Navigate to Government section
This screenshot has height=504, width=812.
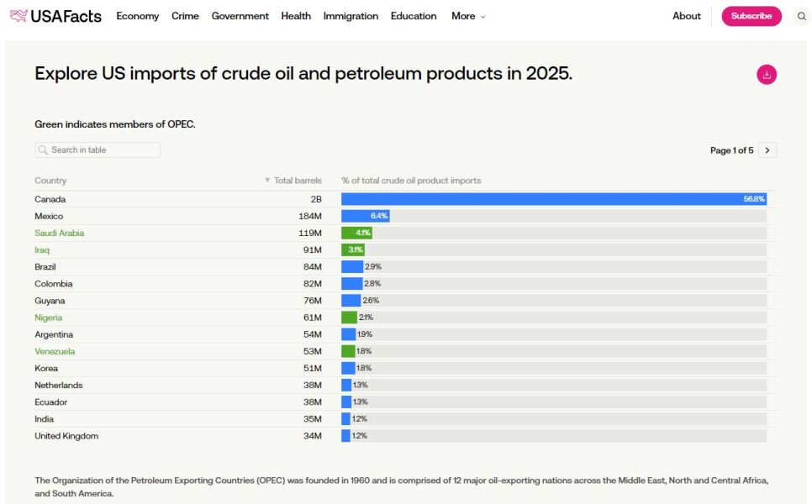click(x=240, y=16)
